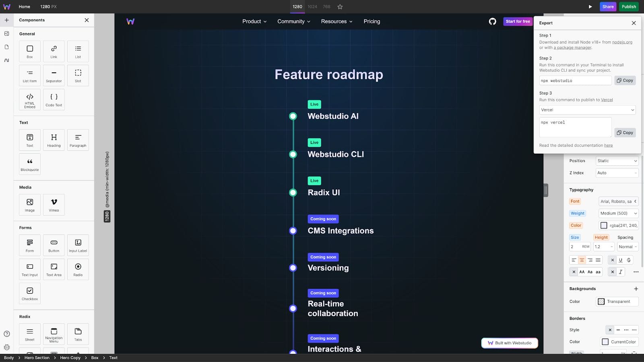This screenshot has width=644, height=362.
Task: Toggle uppercase AA text transform
Action: pyautogui.click(x=582, y=271)
